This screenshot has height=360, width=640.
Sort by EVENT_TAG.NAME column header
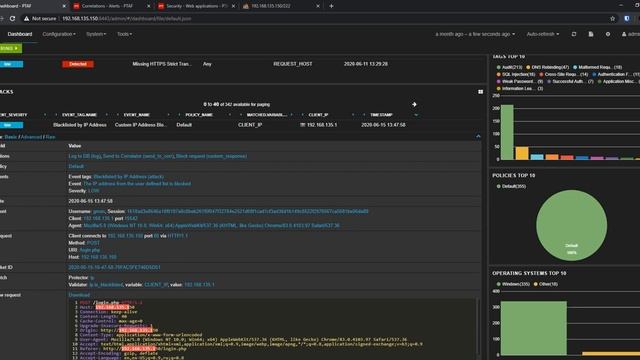pyautogui.click(x=80, y=115)
